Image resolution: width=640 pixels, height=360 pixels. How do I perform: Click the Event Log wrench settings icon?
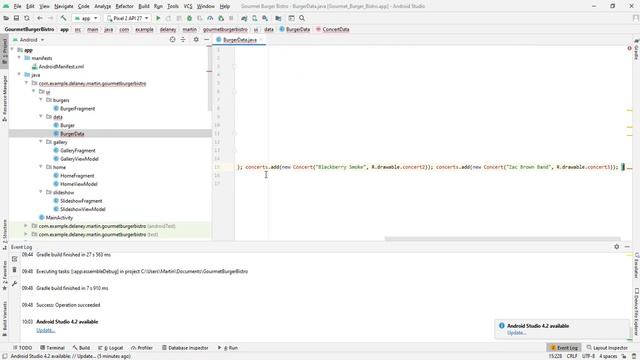pyautogui.click(x=15, y=284)
